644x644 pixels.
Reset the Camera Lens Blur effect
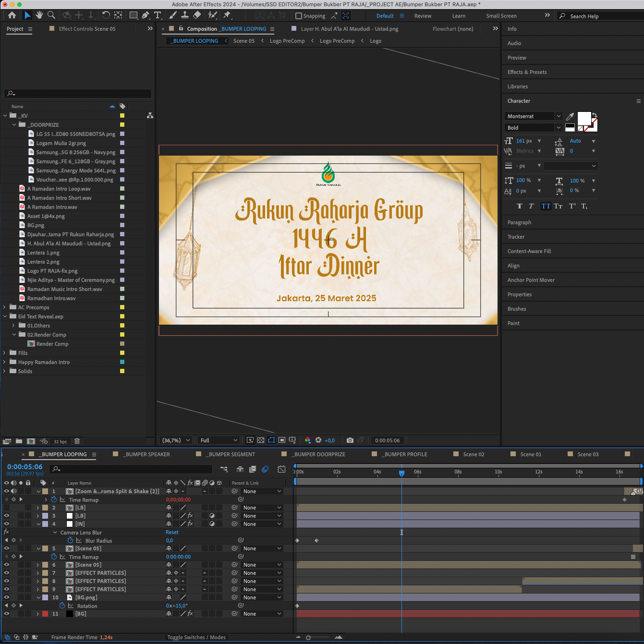pyautogui.click(x=172, y=532)
